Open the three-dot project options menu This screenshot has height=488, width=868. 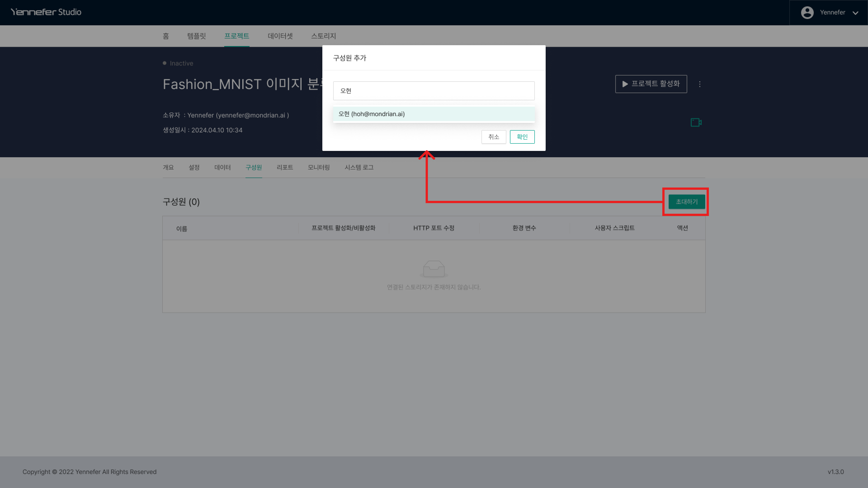click(x=700, y=84)
